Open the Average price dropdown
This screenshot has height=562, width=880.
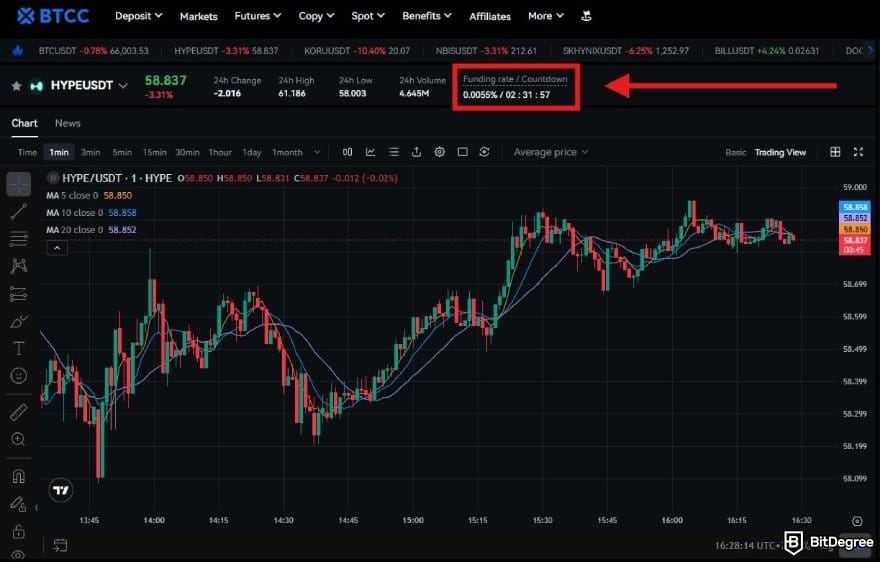click(x=551, y=152)
